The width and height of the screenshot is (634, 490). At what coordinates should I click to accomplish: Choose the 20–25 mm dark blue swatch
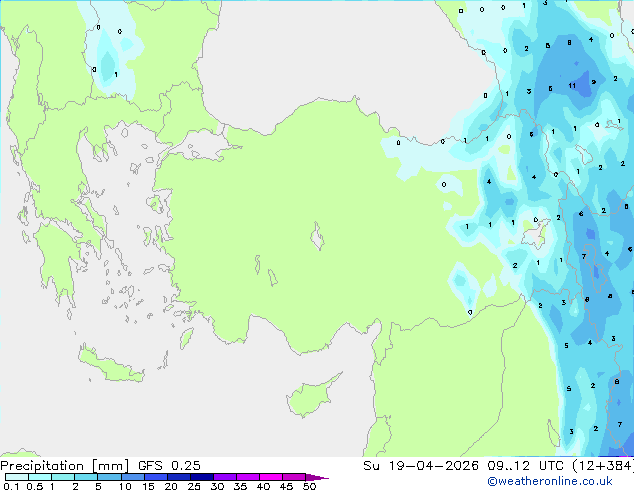pos(179,477)
